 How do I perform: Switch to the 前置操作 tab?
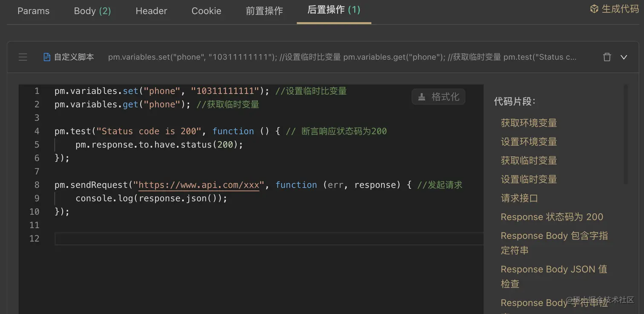tap(264, 11)
